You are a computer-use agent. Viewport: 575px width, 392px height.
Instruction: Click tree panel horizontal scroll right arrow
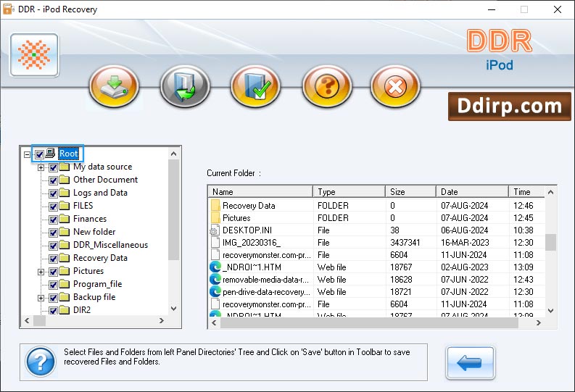pyautogui.click(x=162, y=320)
